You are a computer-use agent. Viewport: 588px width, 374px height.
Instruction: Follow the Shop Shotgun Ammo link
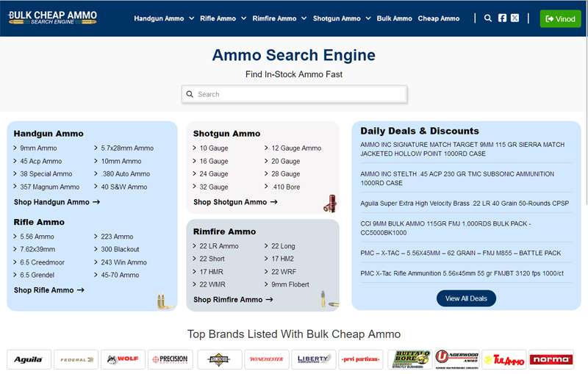[235, 202]
